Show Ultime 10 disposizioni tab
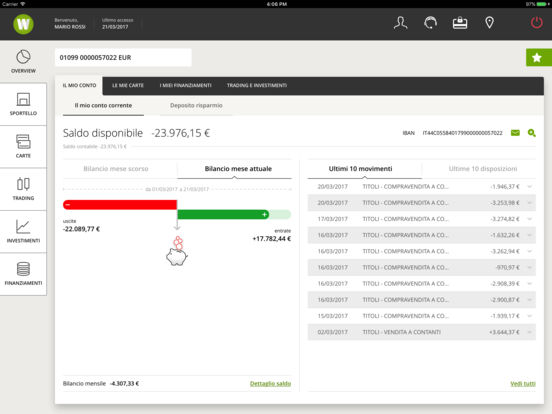This screenshot has height=414, width=552. [483, 169]
